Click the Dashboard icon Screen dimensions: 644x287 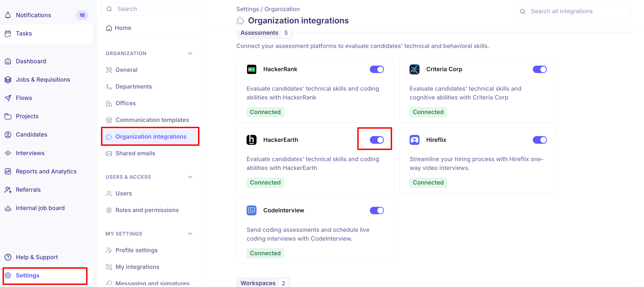8,61
